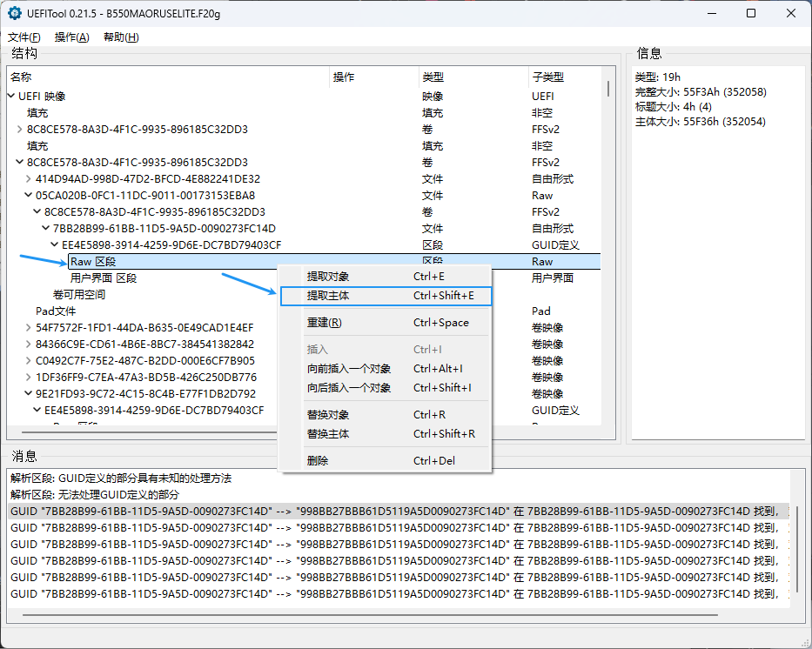Select the 用户界面 区段 tree item
Viewport: 812px width, 649px height.
[103, 278]
